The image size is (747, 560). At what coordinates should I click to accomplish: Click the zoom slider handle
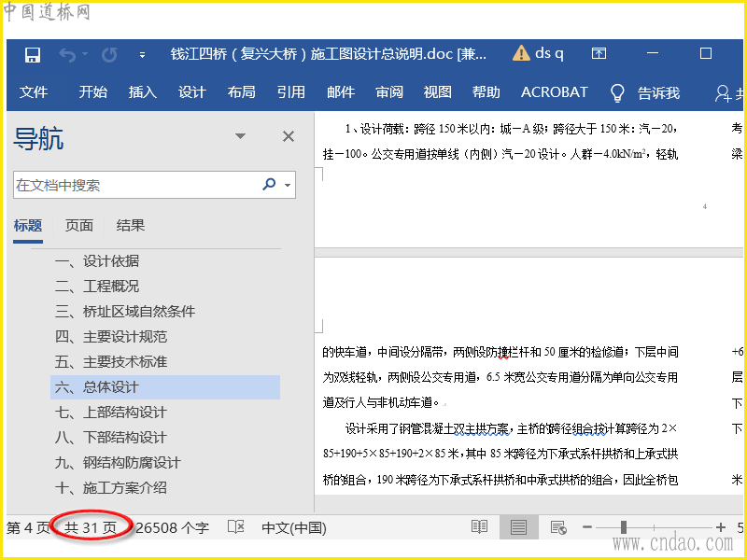(624, 527)
